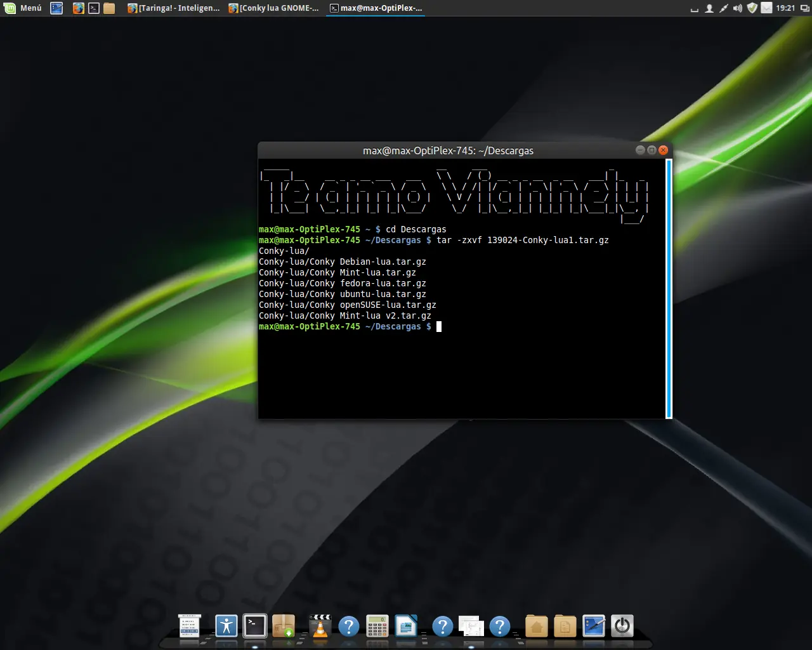Switch to the Taringa! browser window
812x650 pixels.
coord(174,8)
